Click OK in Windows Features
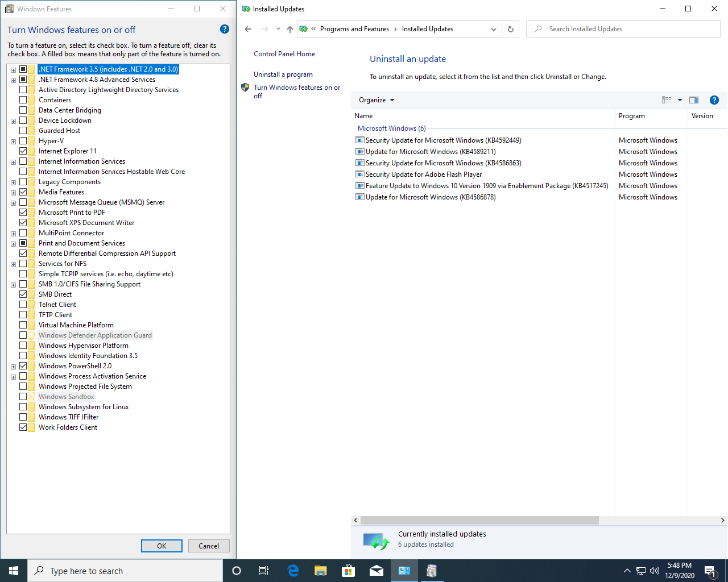The width and height of the screenshot is (728, 582). (162, 546)
